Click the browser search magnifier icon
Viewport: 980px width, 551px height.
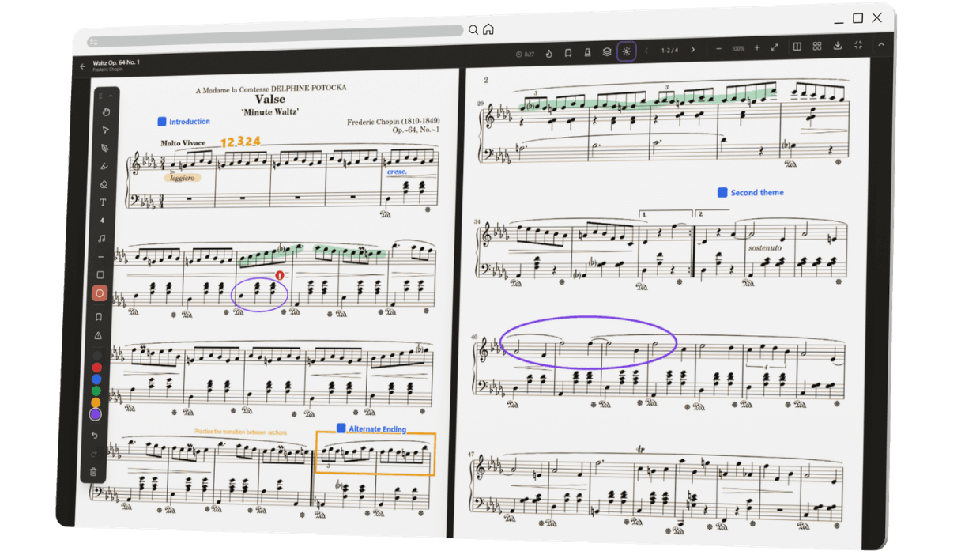coord(473,30)
